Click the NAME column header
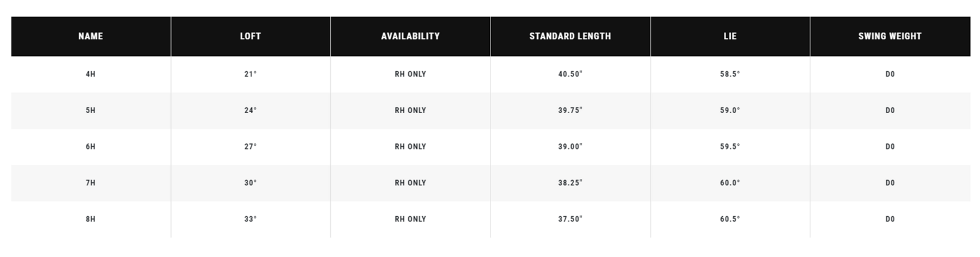 click(90, 36)
